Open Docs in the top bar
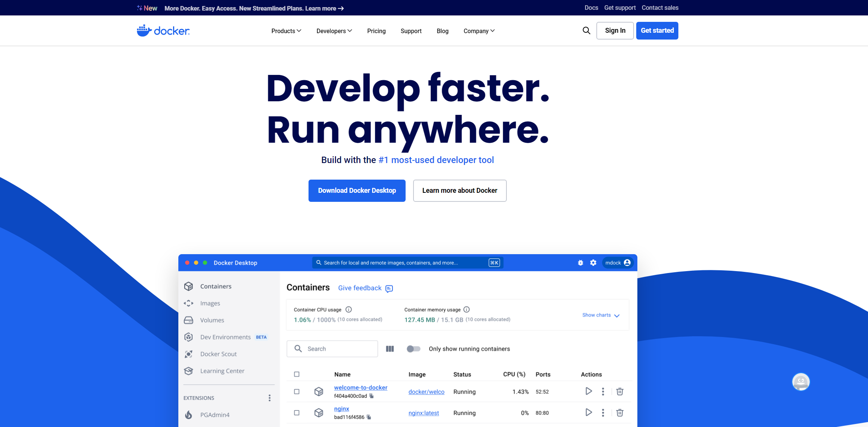This screenshot has height=427, width=868. point(591,8)
